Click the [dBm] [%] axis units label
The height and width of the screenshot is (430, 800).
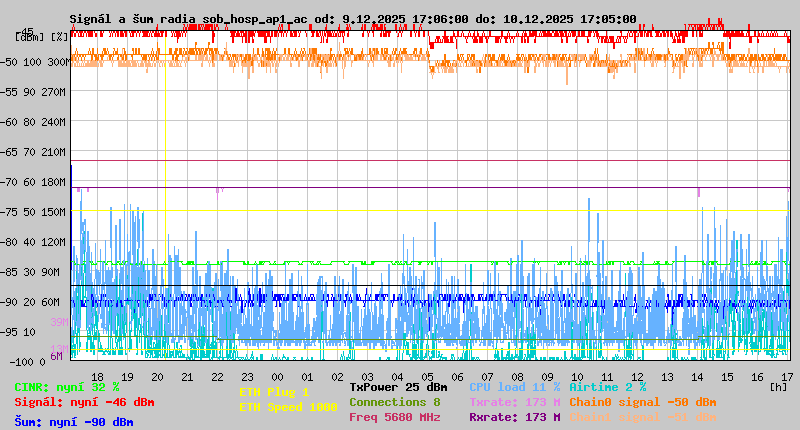coord(41,36)
